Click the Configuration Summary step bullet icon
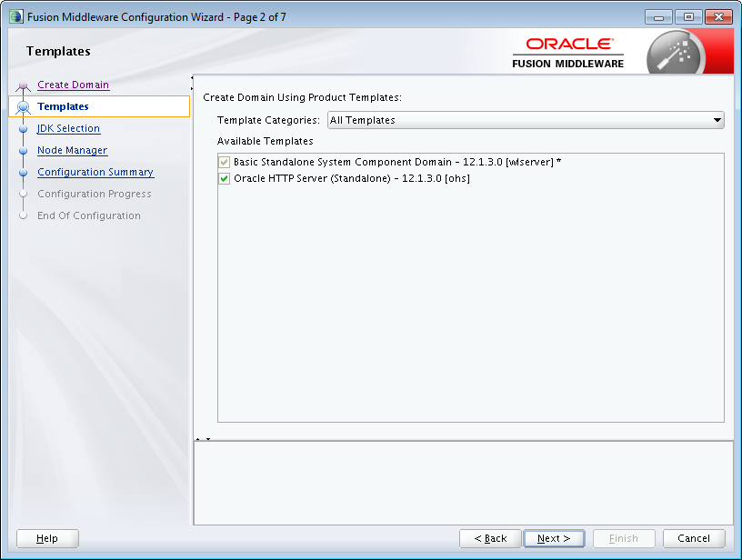The width and height of the screenshot is (742, 560). click(23, 172)
